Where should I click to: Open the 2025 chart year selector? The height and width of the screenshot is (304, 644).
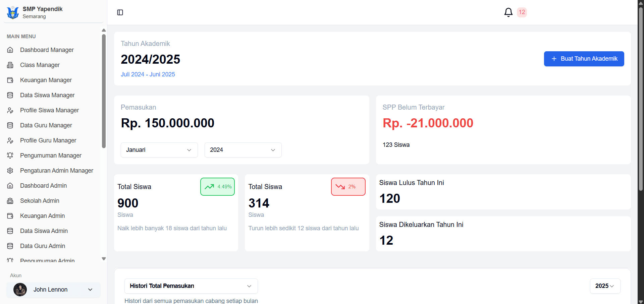point(605,286)
